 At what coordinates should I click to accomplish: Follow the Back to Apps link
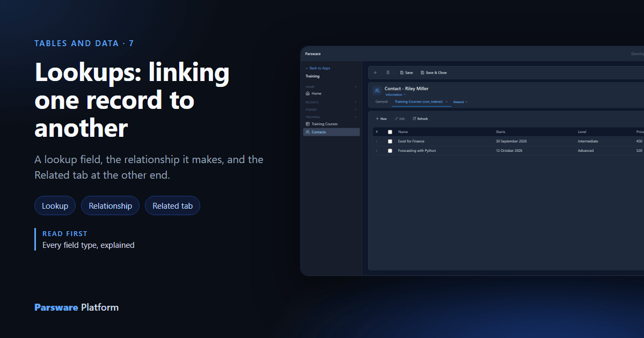[x=318, y=68]
